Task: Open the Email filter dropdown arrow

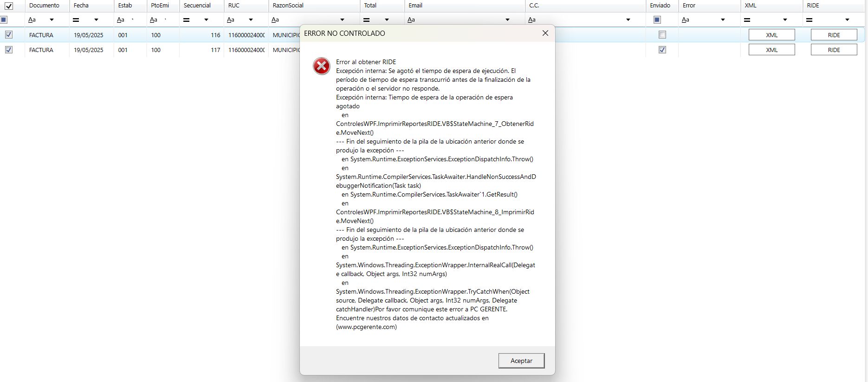Action: pyautogui.click(x=507, y=20)
